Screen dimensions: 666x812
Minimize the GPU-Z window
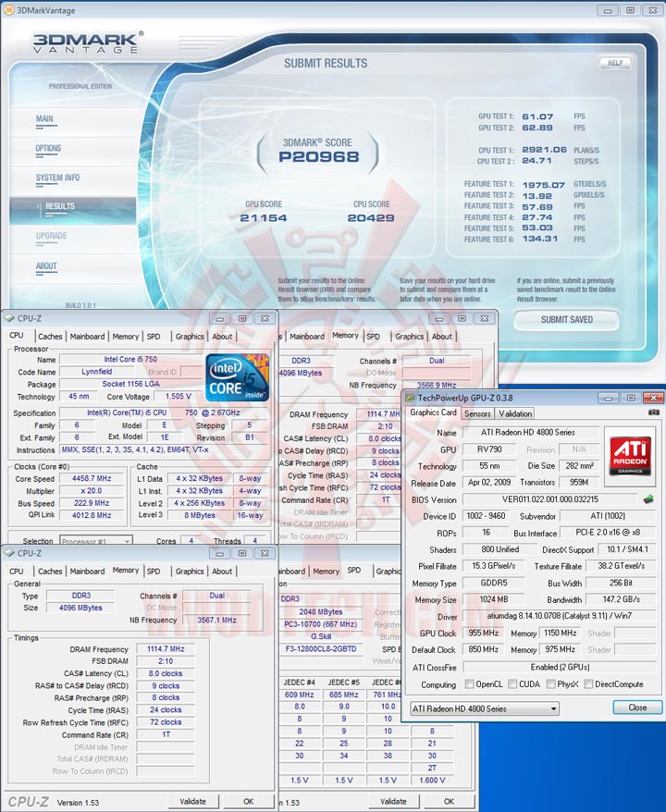point(609,398)
